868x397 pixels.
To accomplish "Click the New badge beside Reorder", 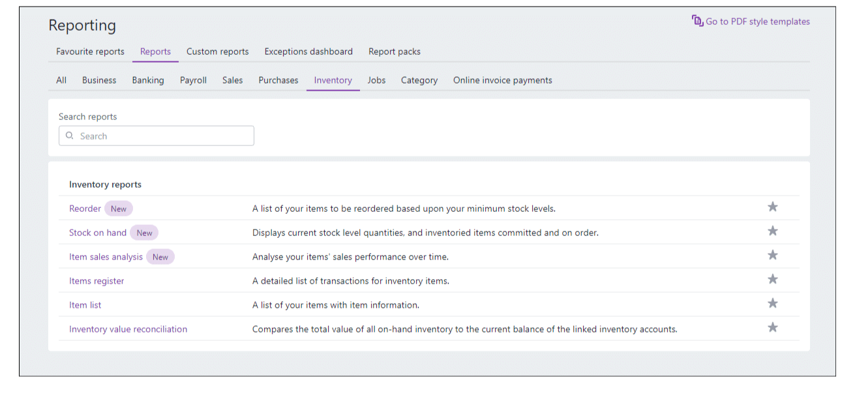I will 119,209.
